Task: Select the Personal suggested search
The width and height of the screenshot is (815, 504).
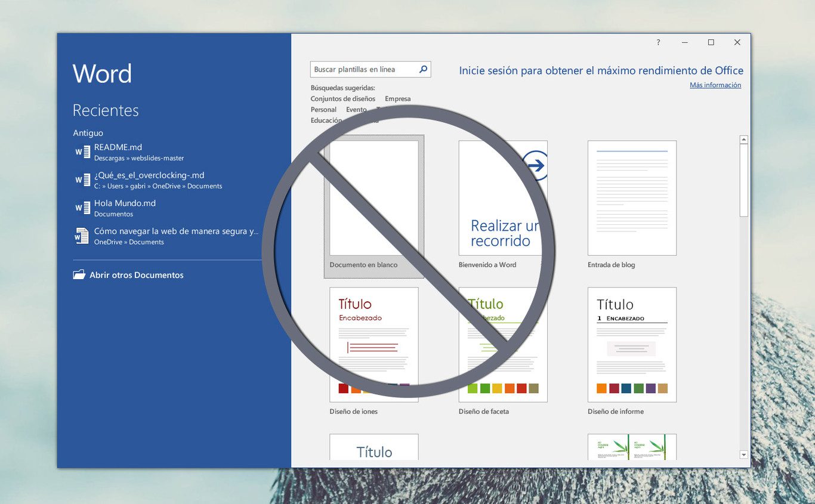Action: 323,109
